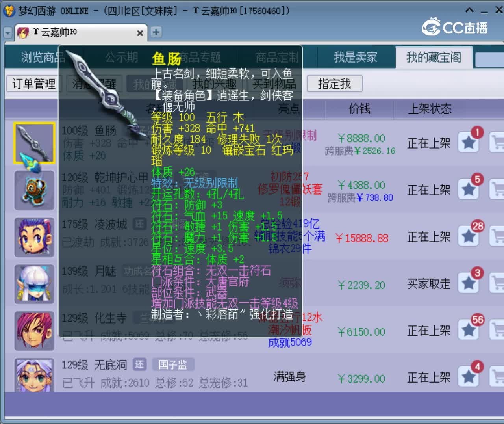Screen dimensions: 504x424
Task: Open the 月魅 pet avatar
Action: point(34,284)
